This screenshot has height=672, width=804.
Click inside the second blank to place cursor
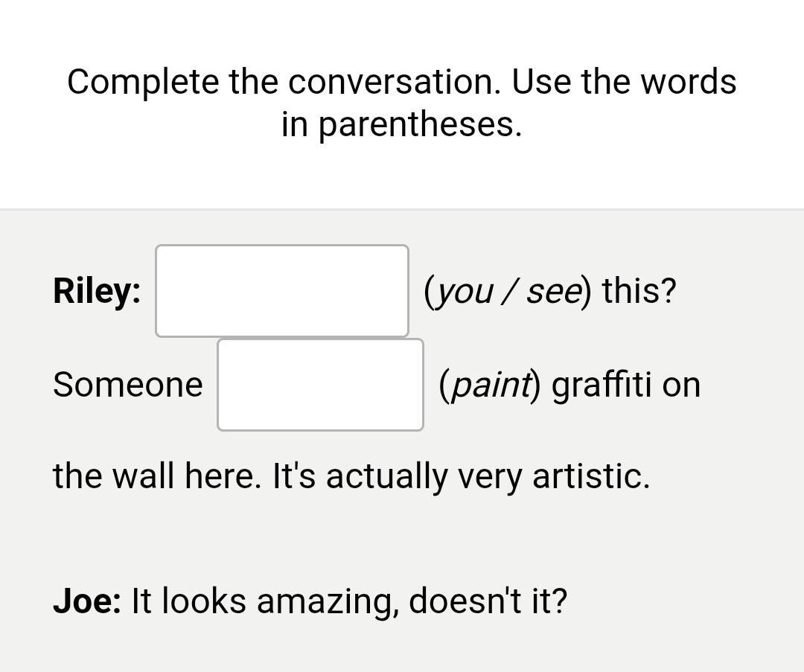coord(320,385)
